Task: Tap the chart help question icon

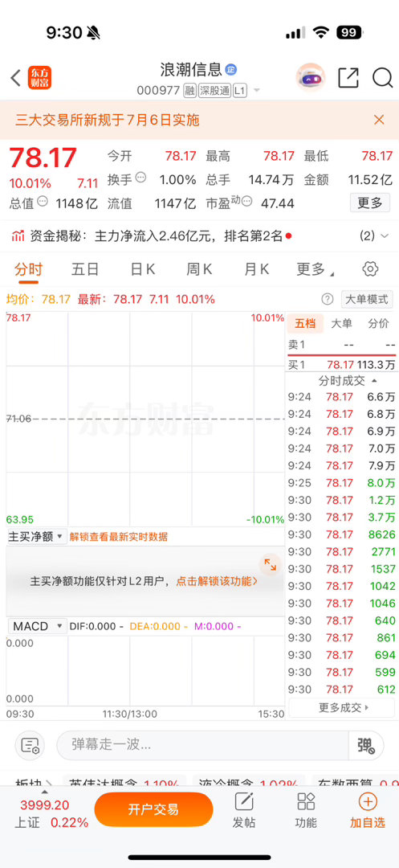Action: pos(328,300)
